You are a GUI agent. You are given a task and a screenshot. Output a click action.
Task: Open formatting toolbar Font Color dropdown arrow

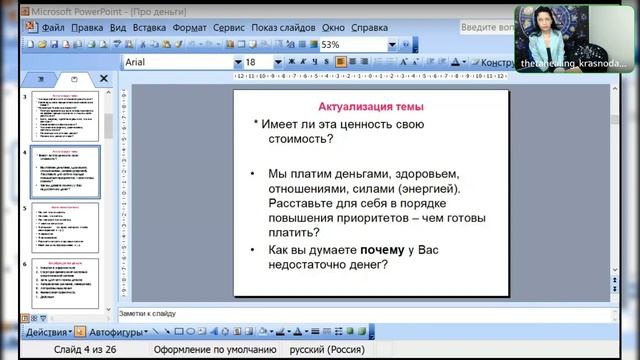pyautogui.click(x=464, y=62)
